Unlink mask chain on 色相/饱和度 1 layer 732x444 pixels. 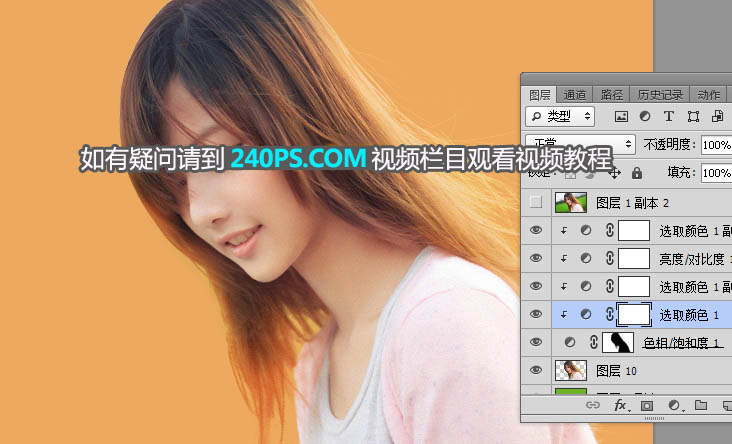pyautogui.click(x=593, y=342)
